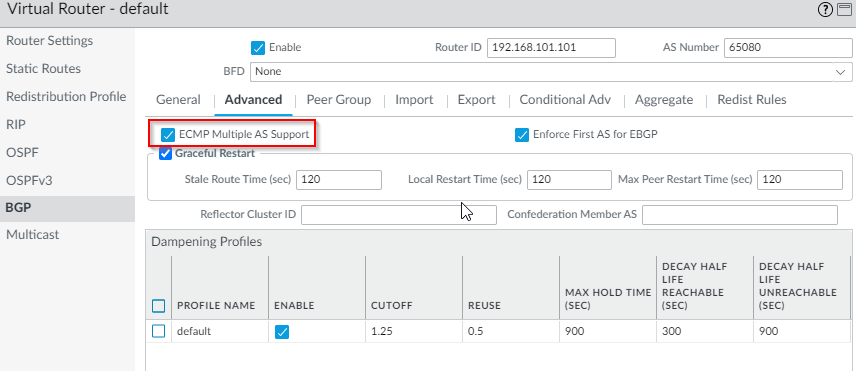Uncheck ECMP Multiple AS Support
Image resolution: width=856 pixels, height=371 pixels.
click(168, 134)
